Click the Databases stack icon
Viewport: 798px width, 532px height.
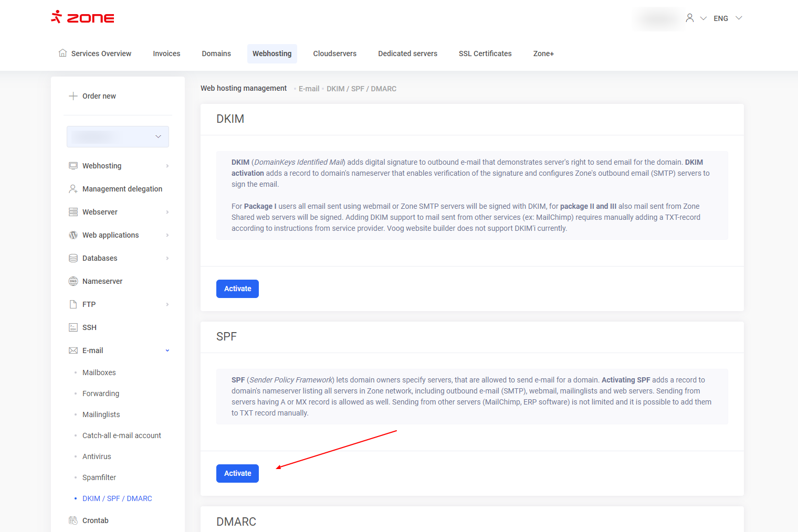point(73,258)
